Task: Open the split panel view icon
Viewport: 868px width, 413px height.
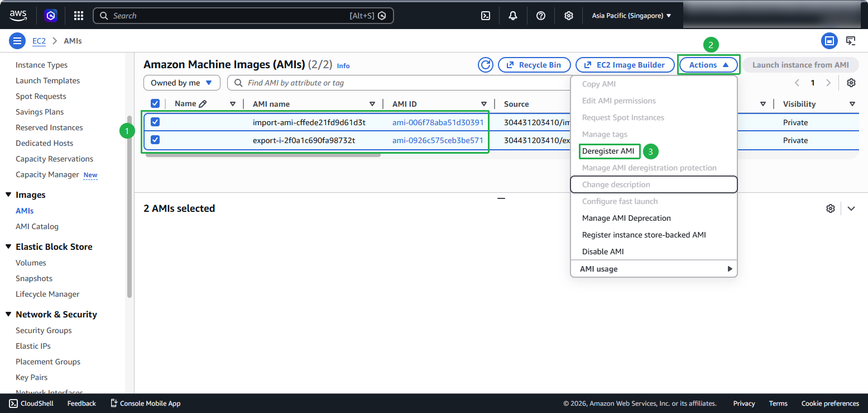Action: click(x=829, y=41)
